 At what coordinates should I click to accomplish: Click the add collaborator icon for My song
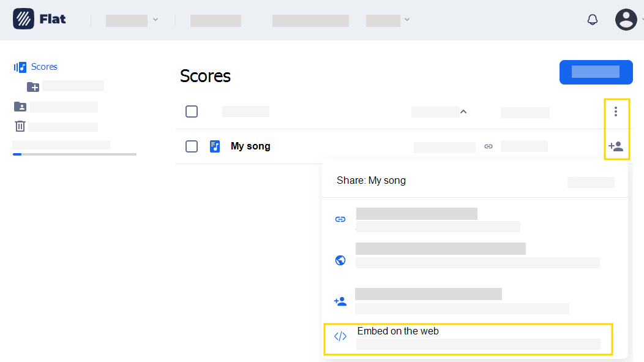(616, 146)
